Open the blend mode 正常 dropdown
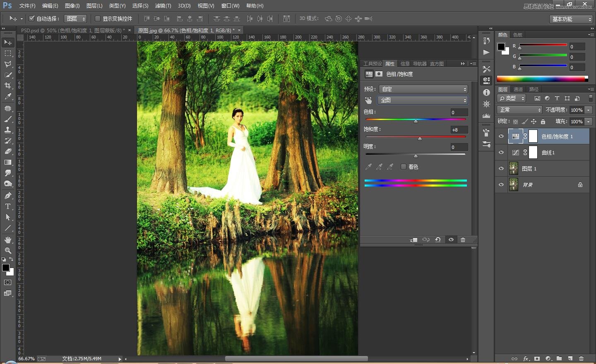This screenshot has height=364, width=596. (x=519, y=110)
